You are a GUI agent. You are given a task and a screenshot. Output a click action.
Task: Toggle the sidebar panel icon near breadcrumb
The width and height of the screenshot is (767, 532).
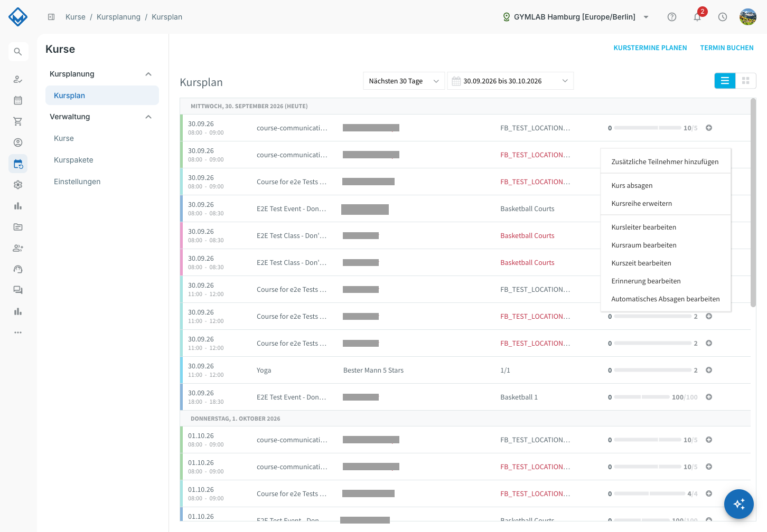51,17
